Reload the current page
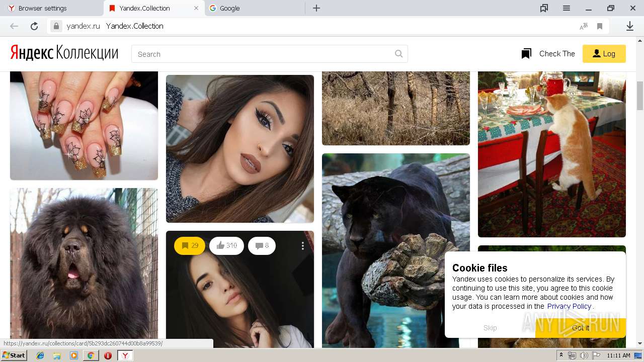This screenshot has width=644, height=362. tap(34, 26)
